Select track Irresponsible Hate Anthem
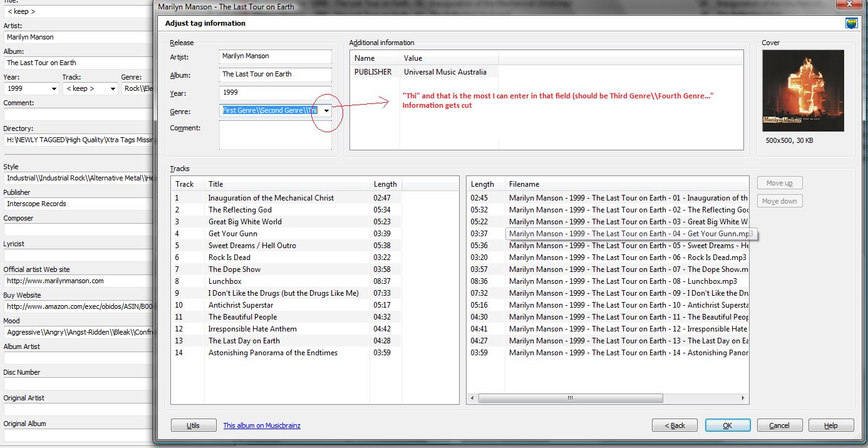The height and width of the screenshot is (448, 868). [252, 329]
